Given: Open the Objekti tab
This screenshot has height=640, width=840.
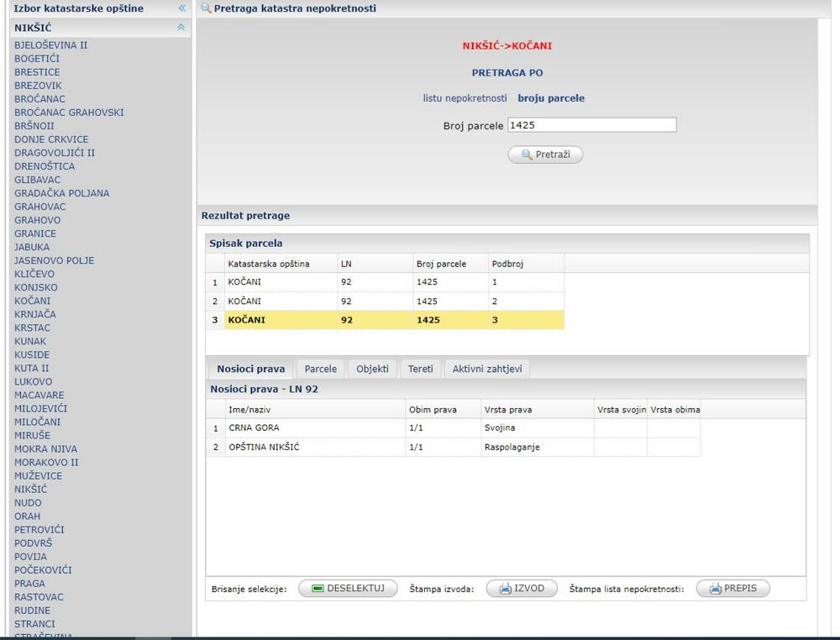Looking at the screenshot, I should pos(372,369).
